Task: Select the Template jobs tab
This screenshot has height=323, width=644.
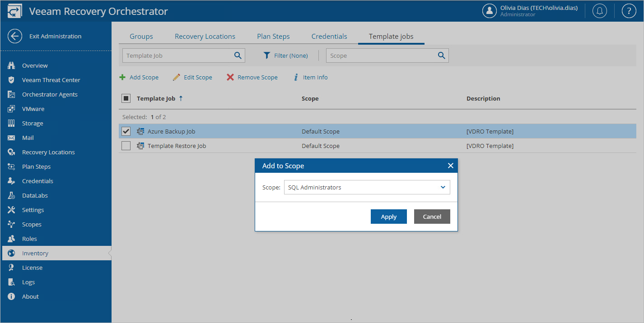Action: (x=391, y=37)
